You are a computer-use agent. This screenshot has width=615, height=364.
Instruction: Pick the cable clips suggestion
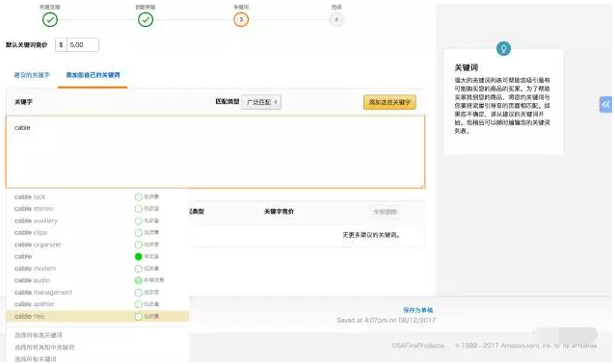pyautogui.click(x=97, y=233)
